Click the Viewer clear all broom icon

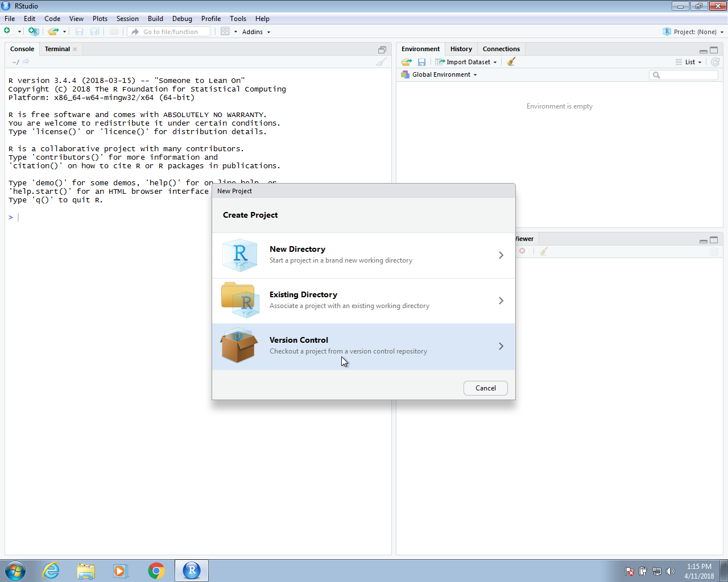pyautogui.click(x=544, y=251)
